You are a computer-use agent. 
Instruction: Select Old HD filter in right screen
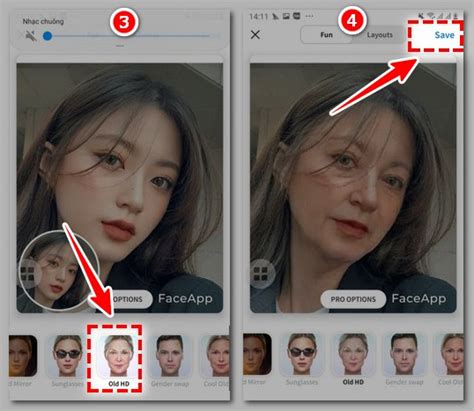tap(353, 359)
